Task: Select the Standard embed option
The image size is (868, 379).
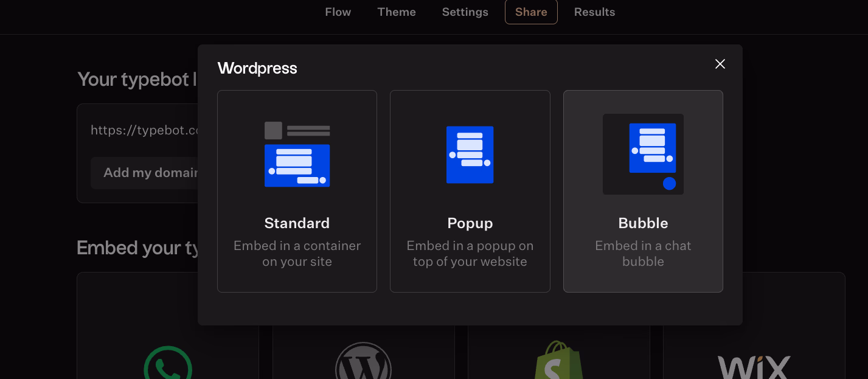Action: [x=297, y=191]
